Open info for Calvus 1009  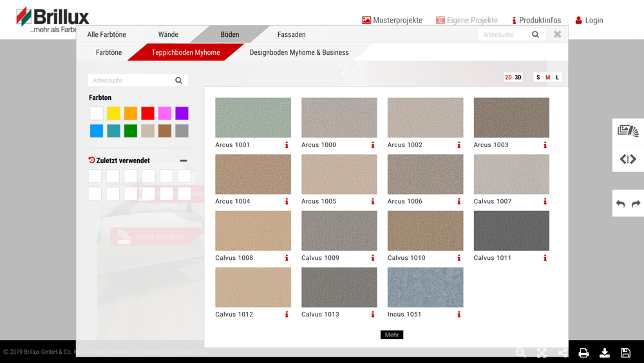point(373,258)
